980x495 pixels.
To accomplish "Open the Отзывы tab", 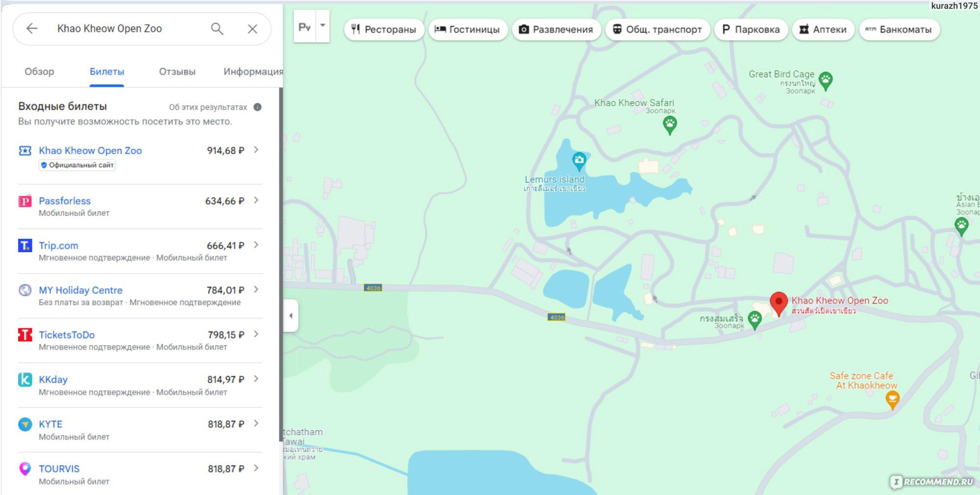I will coord(177,71).
